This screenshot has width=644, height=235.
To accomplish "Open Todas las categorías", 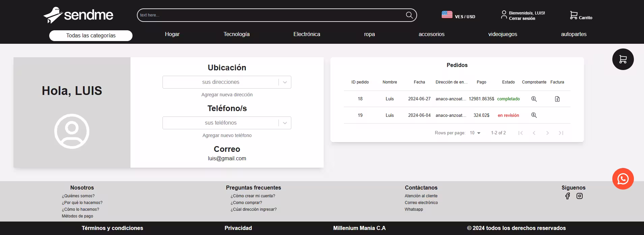I will [91, 36].
